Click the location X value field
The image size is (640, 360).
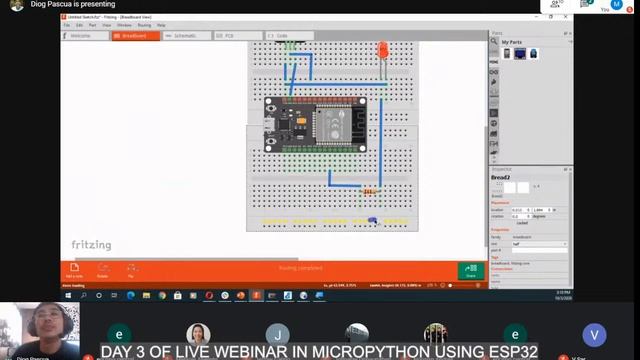pos(521,210)
